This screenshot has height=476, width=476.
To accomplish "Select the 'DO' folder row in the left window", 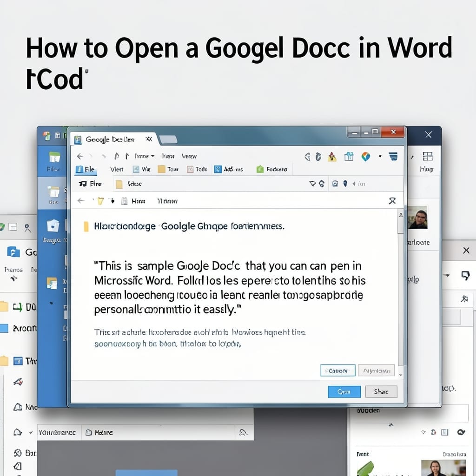I will (18, 307).
